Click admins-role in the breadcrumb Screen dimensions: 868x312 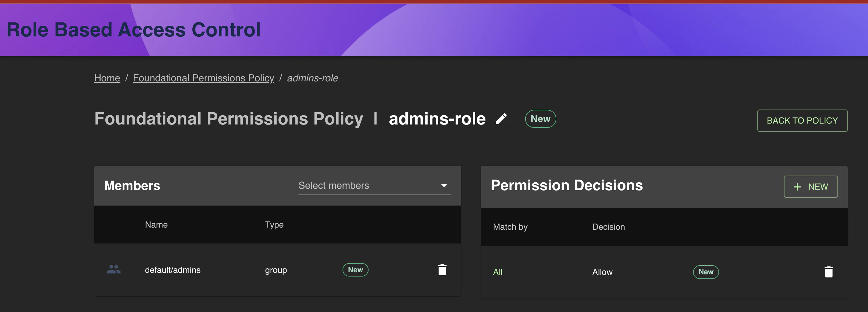click(312, 78)
